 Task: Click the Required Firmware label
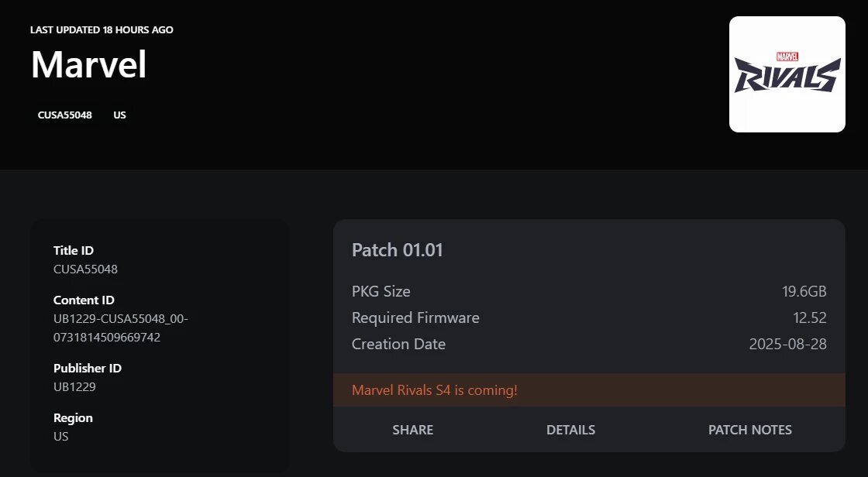tap(415, 318)
